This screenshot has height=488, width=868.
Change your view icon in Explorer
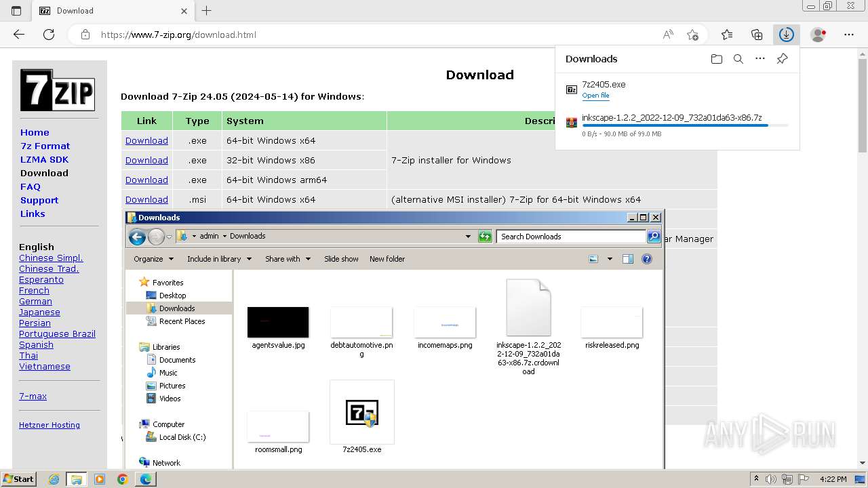(x=593, y=259)
